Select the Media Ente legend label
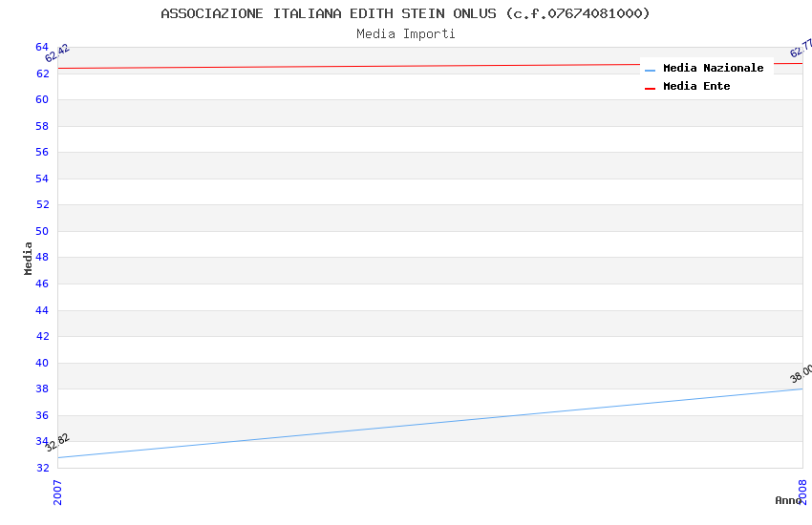Screen dimensions: 812x525 point(696,86)
